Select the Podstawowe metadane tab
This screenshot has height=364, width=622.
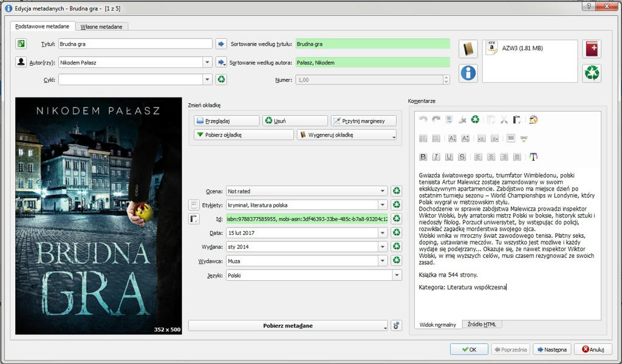42,26
